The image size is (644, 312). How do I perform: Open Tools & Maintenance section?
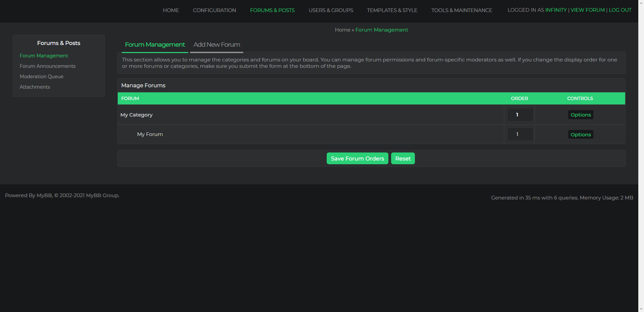[462, 10]
